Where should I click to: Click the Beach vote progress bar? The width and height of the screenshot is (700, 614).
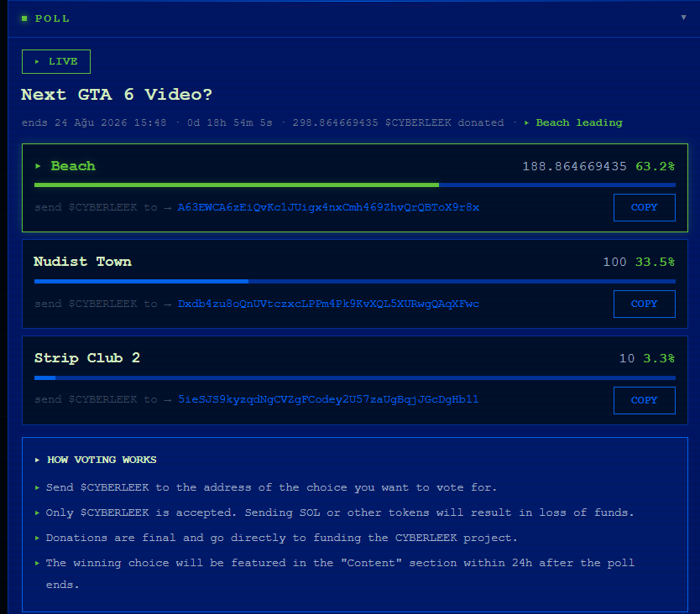355,185
